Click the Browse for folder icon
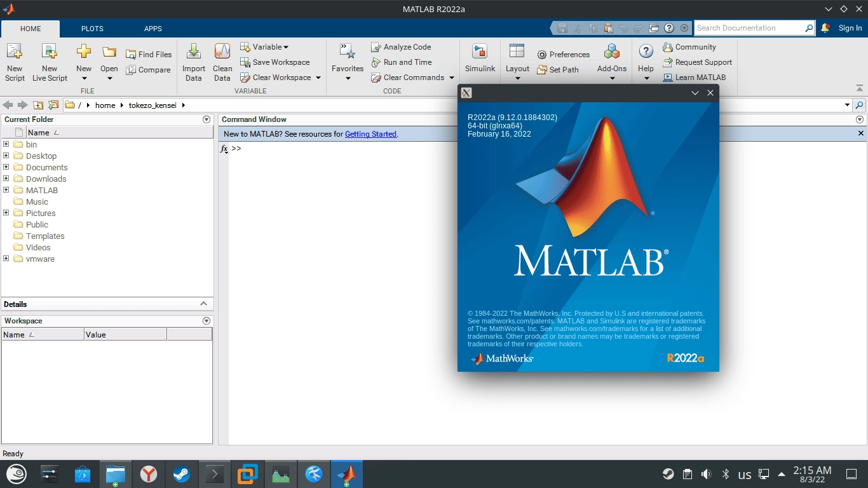Viewport: 868px width, 488px height. pos(53,105)
